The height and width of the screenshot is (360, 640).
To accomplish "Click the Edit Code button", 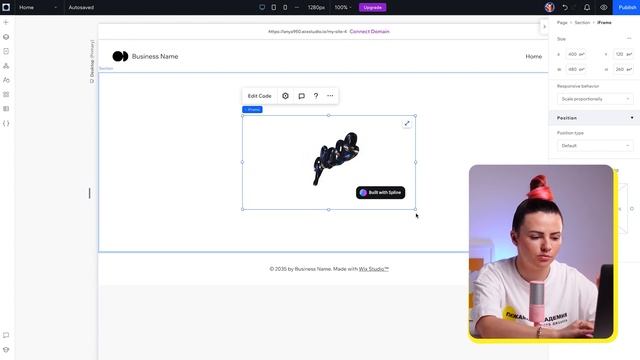I will click(x=260, y=96).
